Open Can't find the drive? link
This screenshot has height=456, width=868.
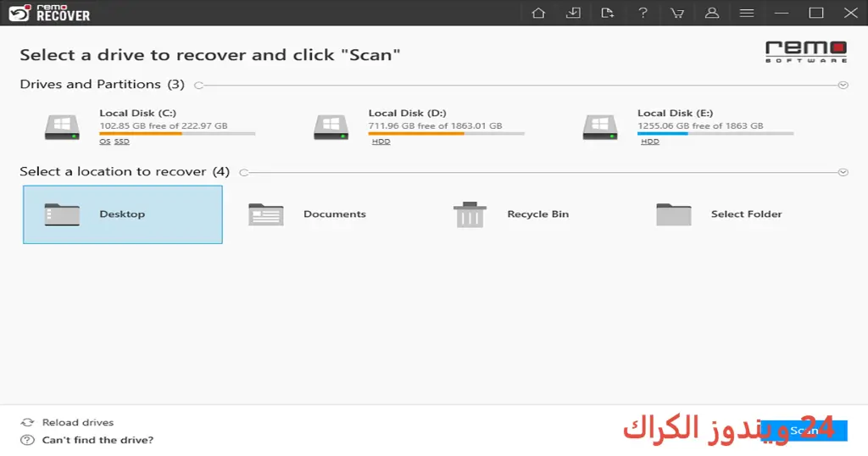coord(98,440)
